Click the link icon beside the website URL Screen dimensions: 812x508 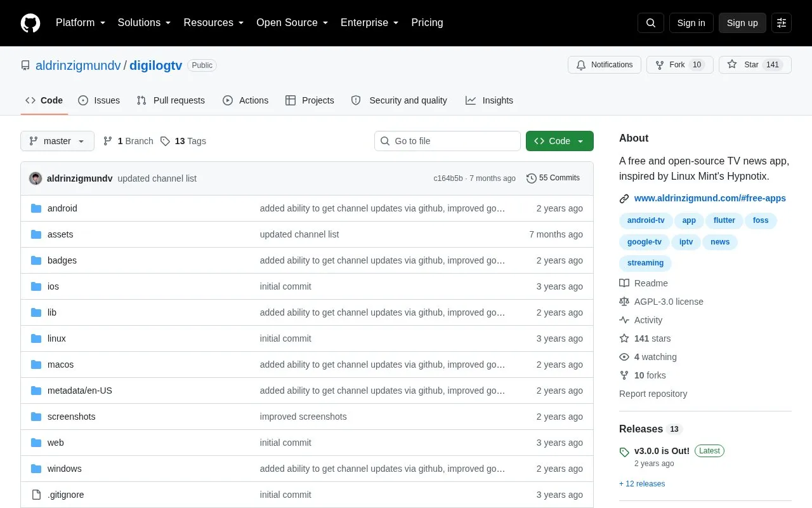click(x=624, y=199)
